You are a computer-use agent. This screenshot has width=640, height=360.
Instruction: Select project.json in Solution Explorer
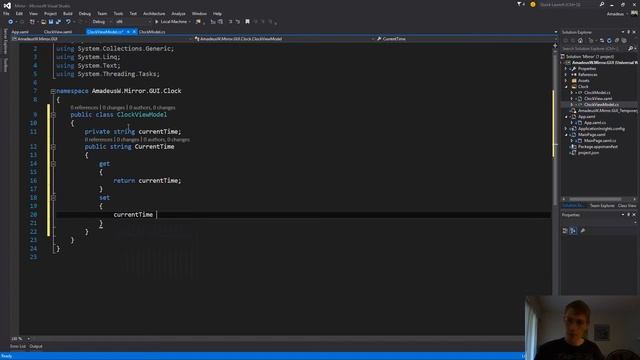589,153
